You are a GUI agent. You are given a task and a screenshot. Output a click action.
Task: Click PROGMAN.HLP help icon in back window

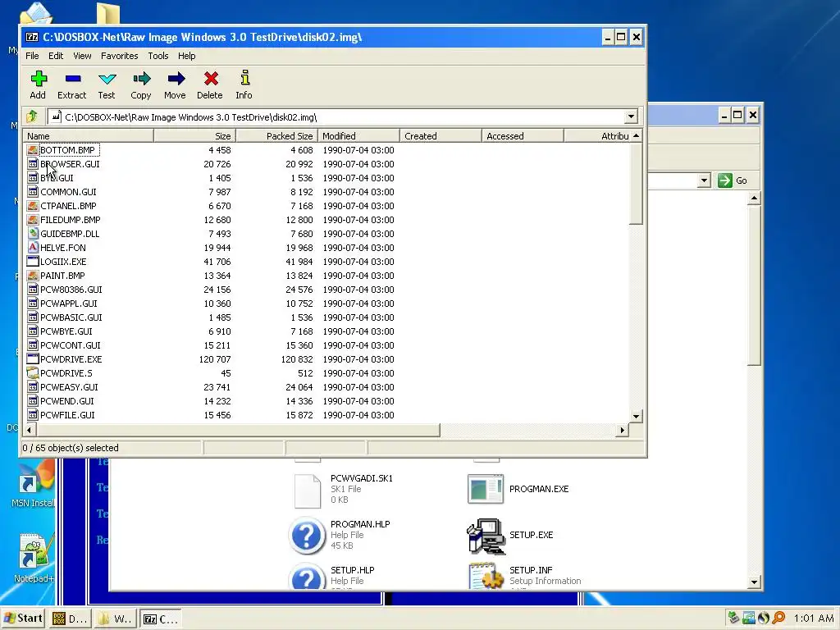pyautogui.click(x=307, y=535)
